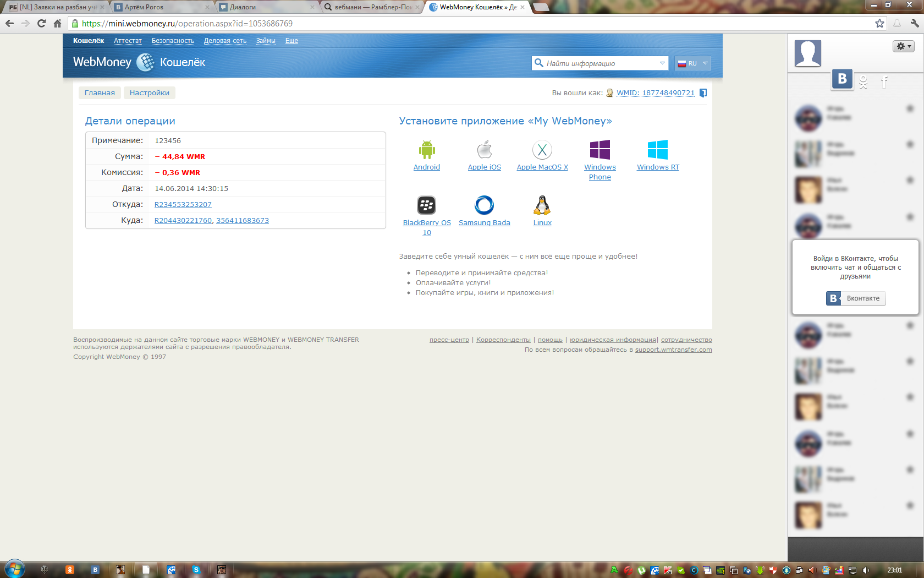The height and width of the screenshot is (578, 924).
Task: Switch to the [NL] Заявки browser tab
Action: tap(57, 7)
